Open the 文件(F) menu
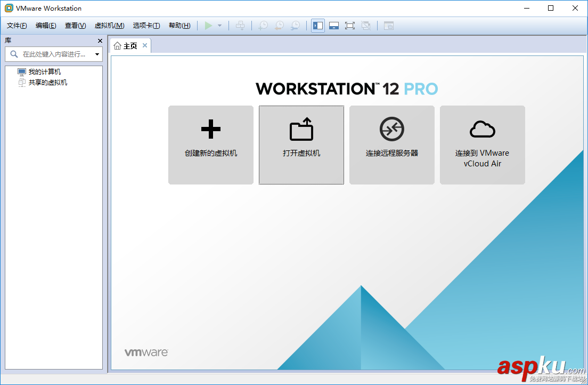The width and height of the screenshot is (588, 385). (17, 26)
